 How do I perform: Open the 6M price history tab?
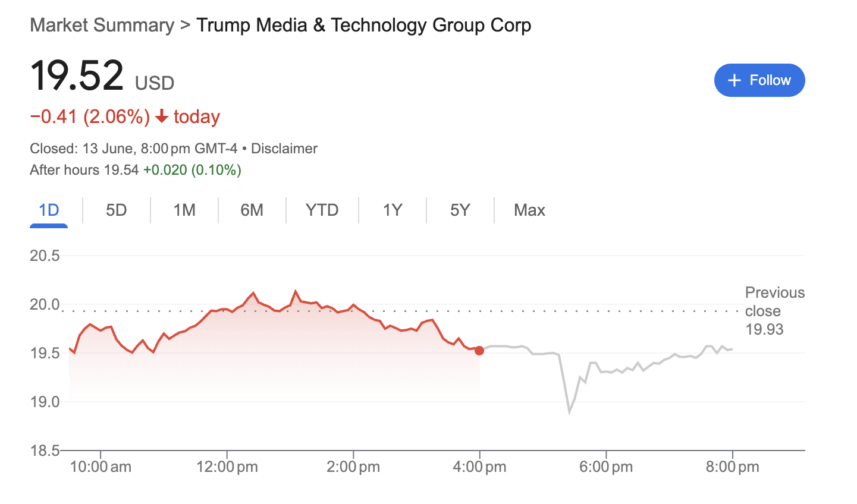click(252, 210)
